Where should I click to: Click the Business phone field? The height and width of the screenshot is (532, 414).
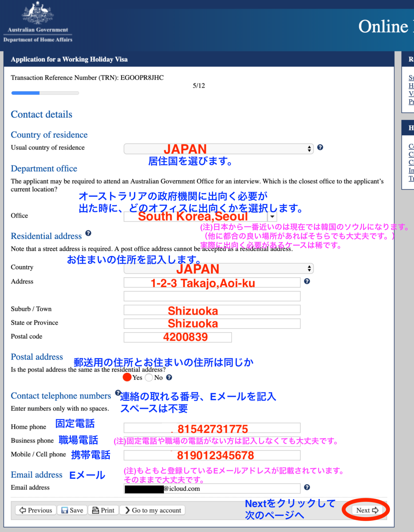pos(212,442)
